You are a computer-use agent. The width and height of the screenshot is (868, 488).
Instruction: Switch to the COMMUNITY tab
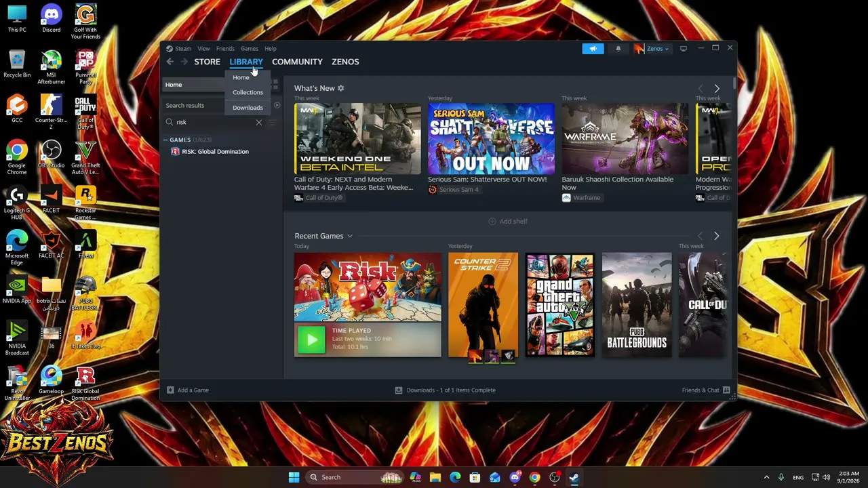297,62
